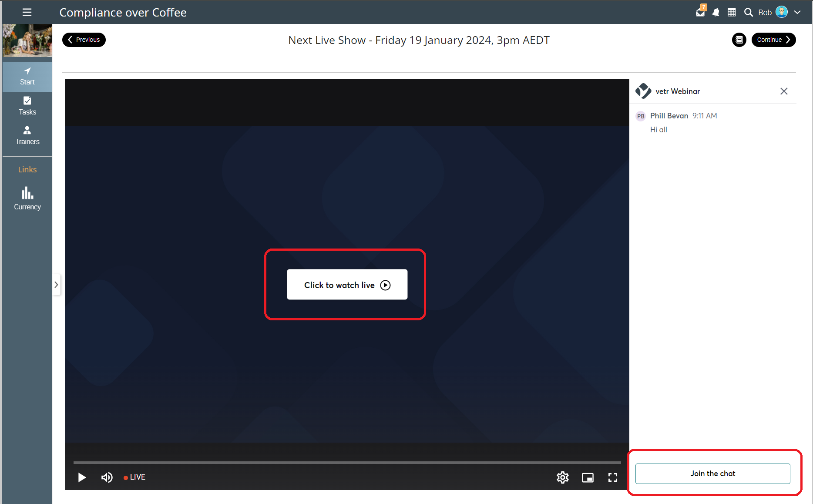The image size is (813, 504).
Task: Open notifications bell
Action: coord(716,13)
